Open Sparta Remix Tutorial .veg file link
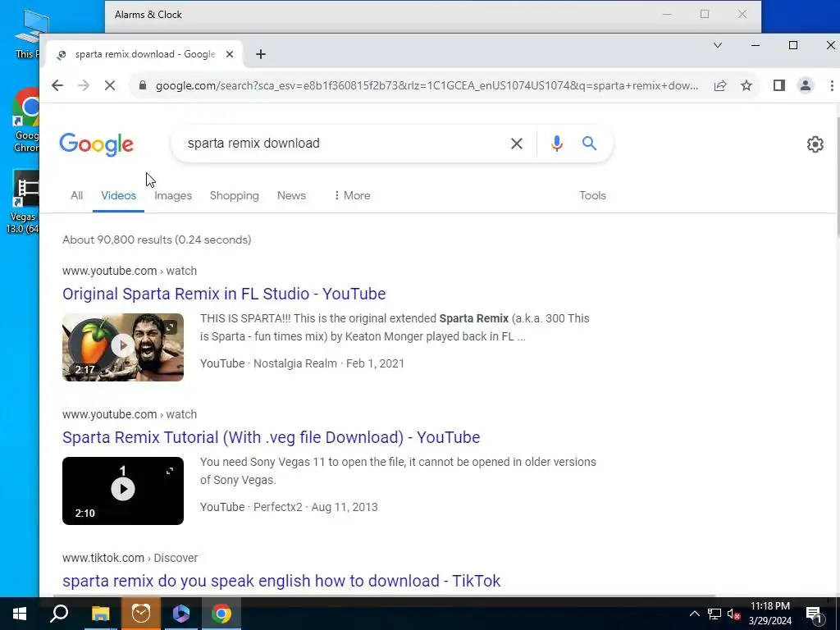Image resolution: width=840 pixels, height=630 pixels. (x=271, y=437)
